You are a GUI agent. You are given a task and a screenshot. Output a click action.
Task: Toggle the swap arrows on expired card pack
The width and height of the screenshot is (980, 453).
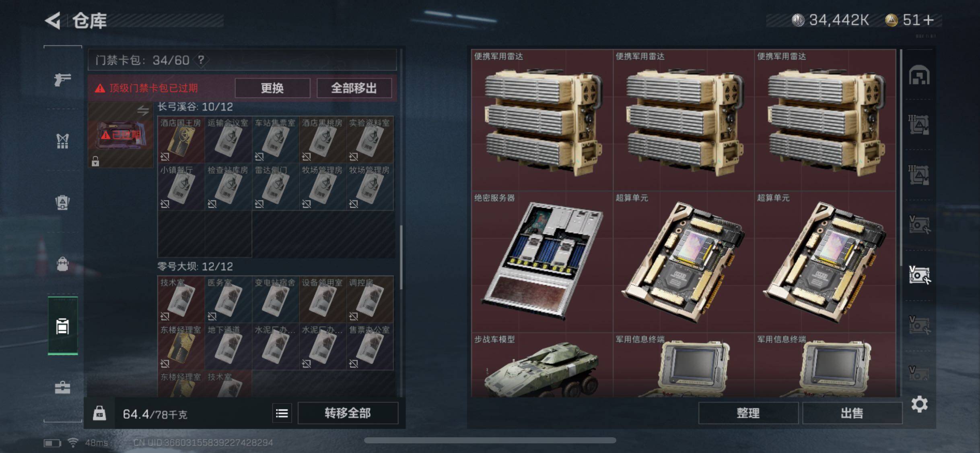click(143, 110)
